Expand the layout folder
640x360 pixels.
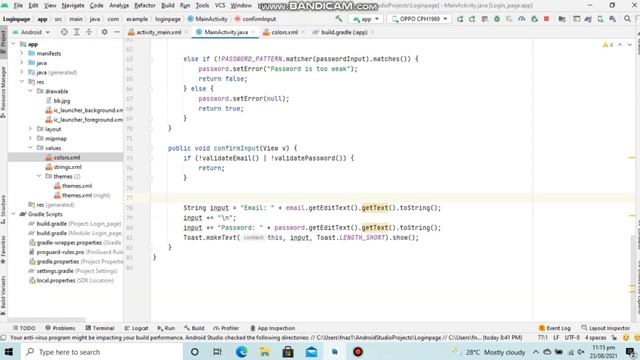[x=30, y=129]
